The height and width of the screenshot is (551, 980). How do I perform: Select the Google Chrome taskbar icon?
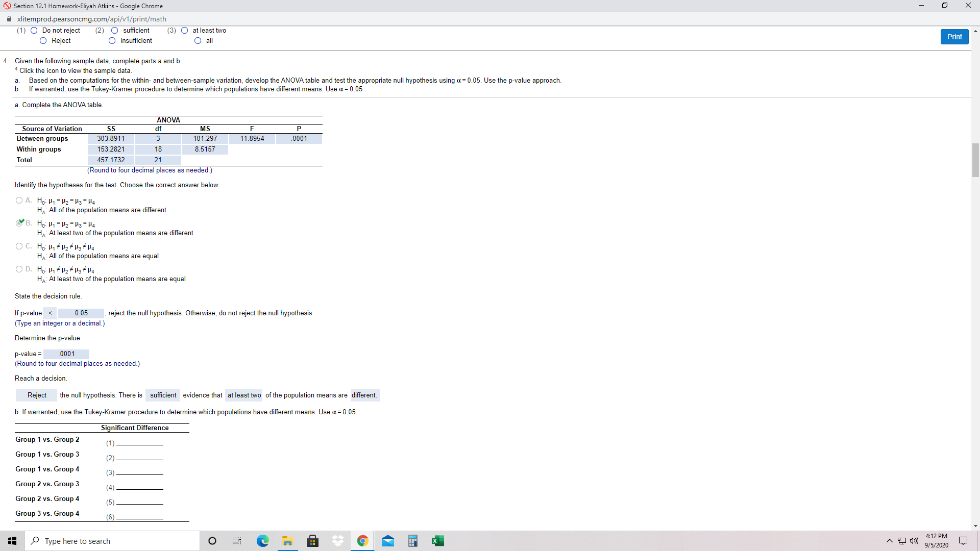tap(362, 541)
